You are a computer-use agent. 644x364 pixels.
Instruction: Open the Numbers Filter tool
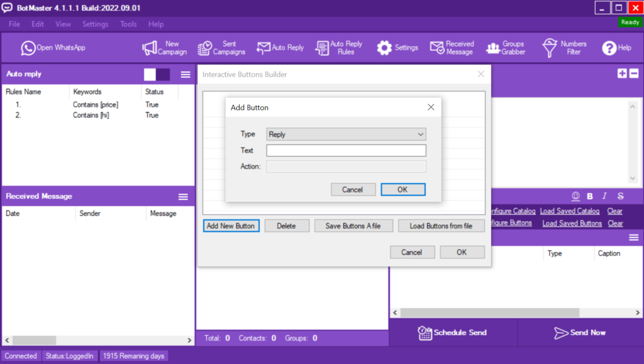coord(564,47)
